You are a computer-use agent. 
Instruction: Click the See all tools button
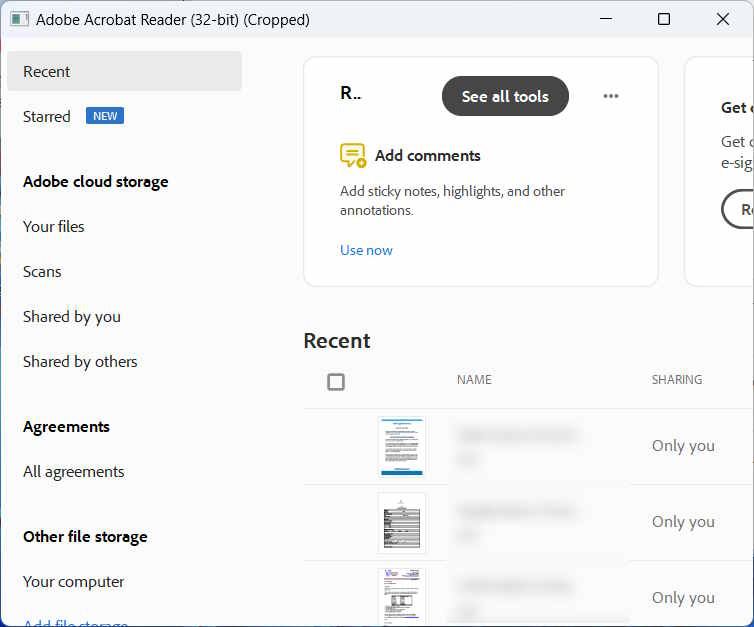[505, 96]
